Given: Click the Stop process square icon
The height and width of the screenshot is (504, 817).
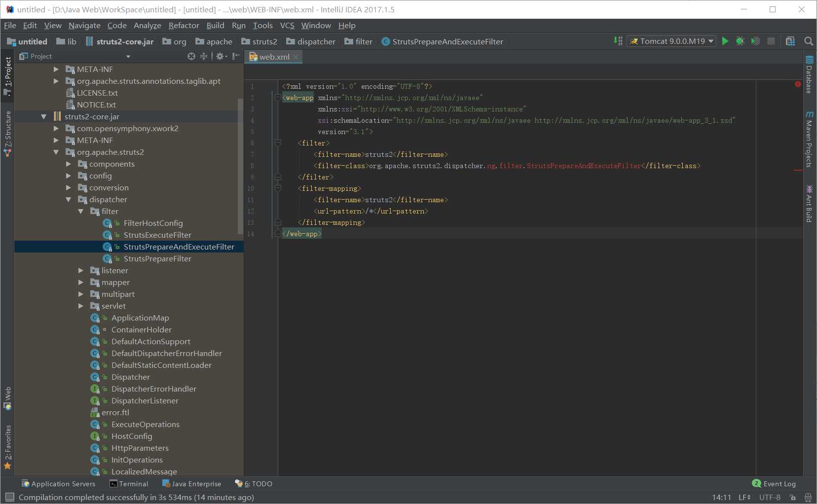Looking at the screenshot, I should click(771, 41).
